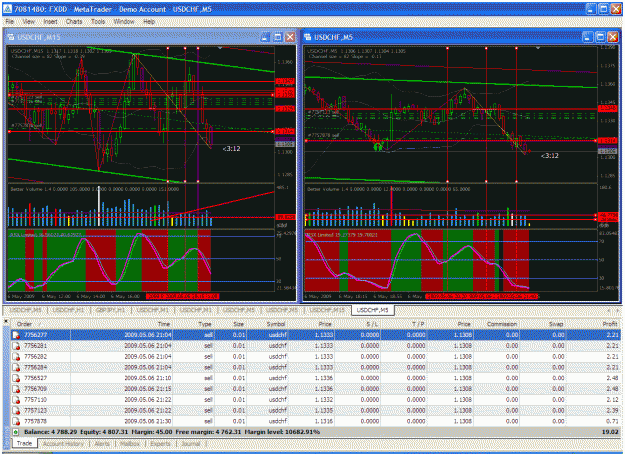Sort orders by the T / P column header
Image resolution: width=625 pixels, height=454 pixels.
click(404, 324)
